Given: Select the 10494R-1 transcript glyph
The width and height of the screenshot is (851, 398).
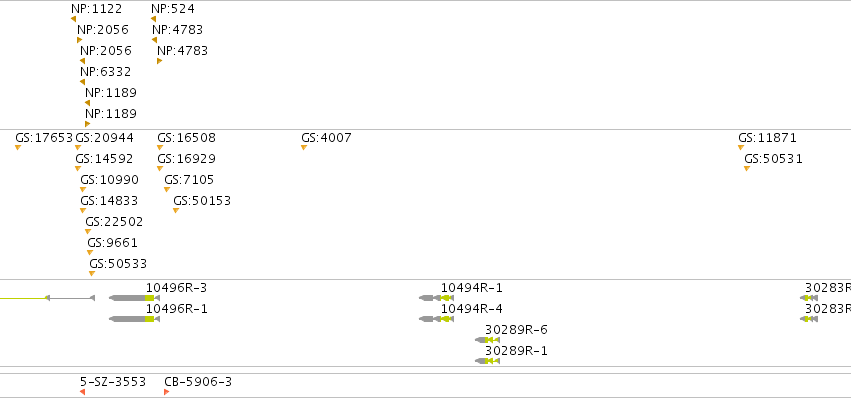Looking at the screenshot, I should (x=436, y=298).
